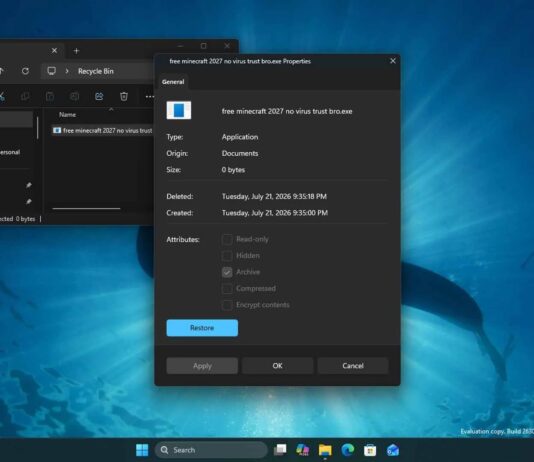Toggle the Encrypt contents checkbox
This screenshot has height=462, width=534.
point(227,305)
